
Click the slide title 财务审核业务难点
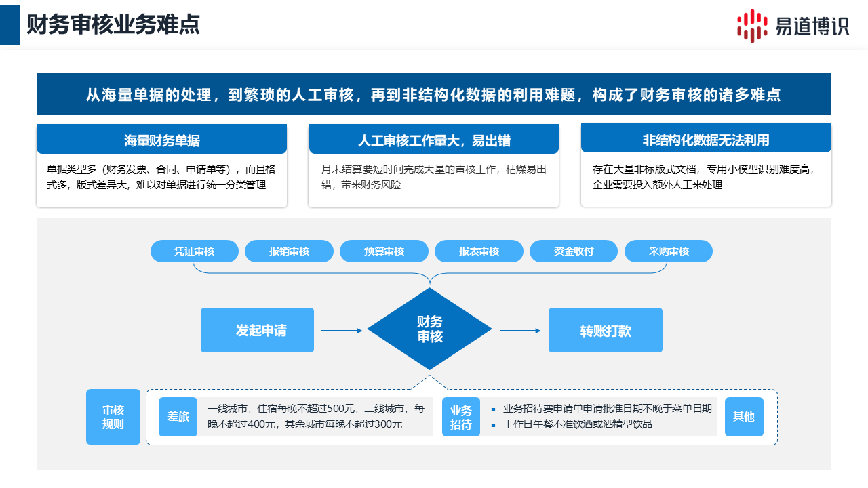(113, 25)
